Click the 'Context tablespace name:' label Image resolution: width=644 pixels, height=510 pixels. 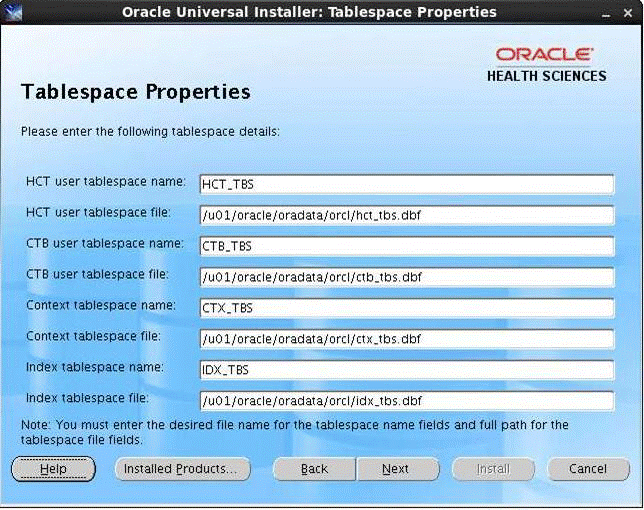point(101,305)
